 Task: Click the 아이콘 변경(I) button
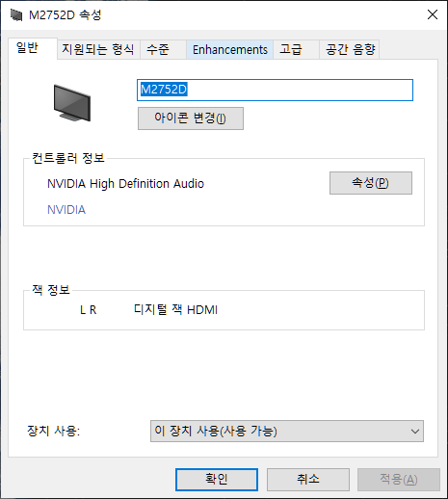point(191,118)
